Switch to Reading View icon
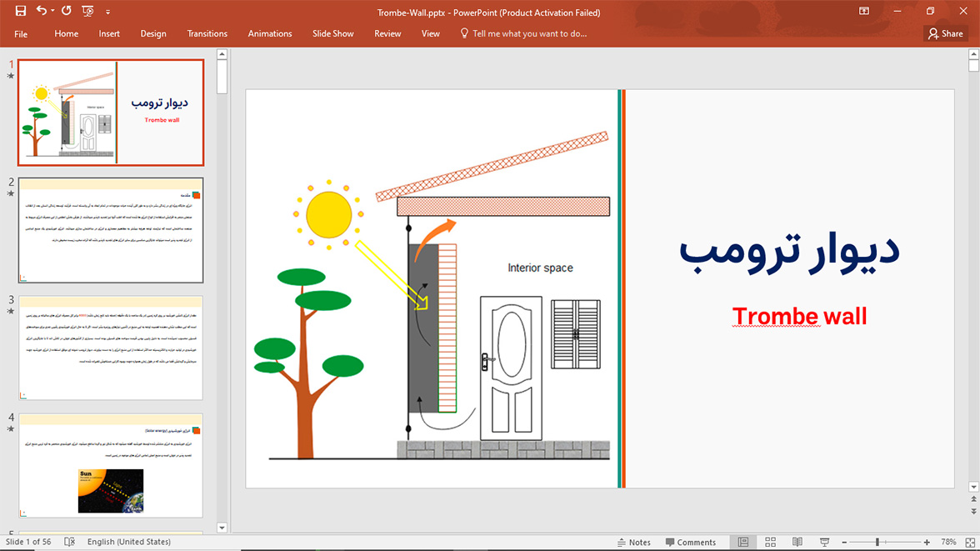This screenshot has height=551, width=980. click(797, 542)
